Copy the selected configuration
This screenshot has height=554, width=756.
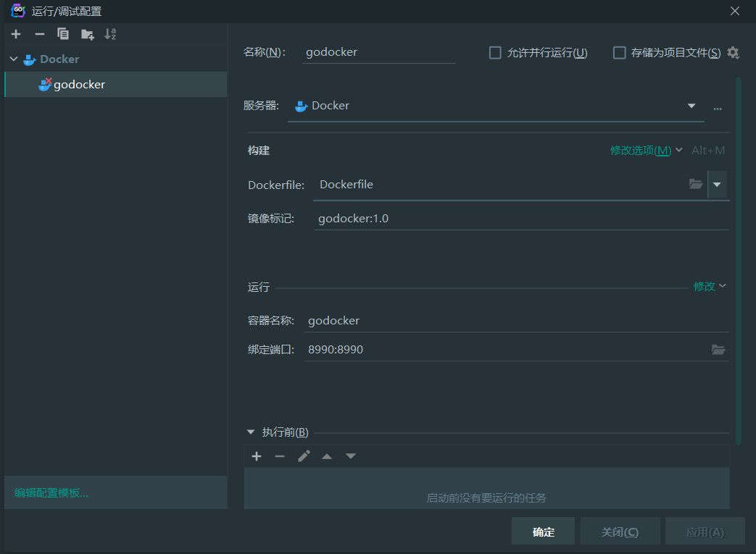(63, 34)
